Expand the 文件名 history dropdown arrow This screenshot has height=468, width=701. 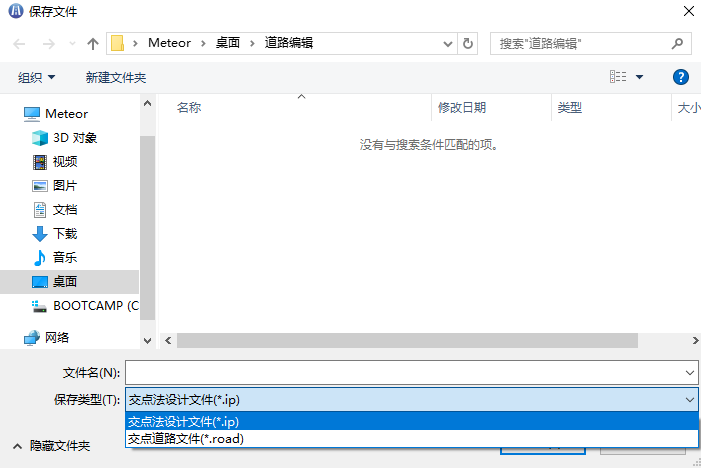690,373
